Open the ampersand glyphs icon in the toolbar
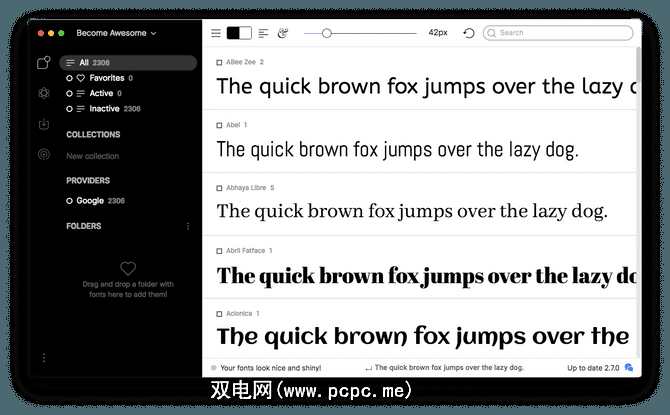 (x=283, y=33)
